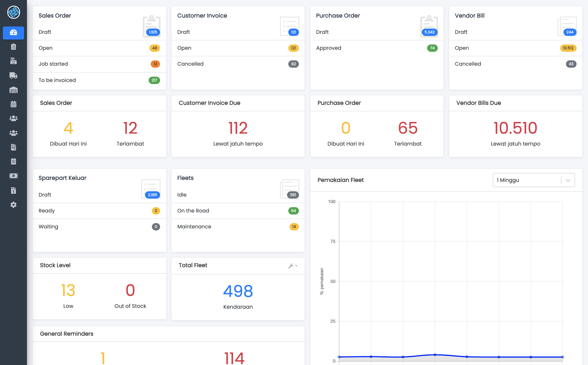This screenshot has height=365, width=588.
Task: Click the clipboard list sidebar icon
Action: coord(13,46)
